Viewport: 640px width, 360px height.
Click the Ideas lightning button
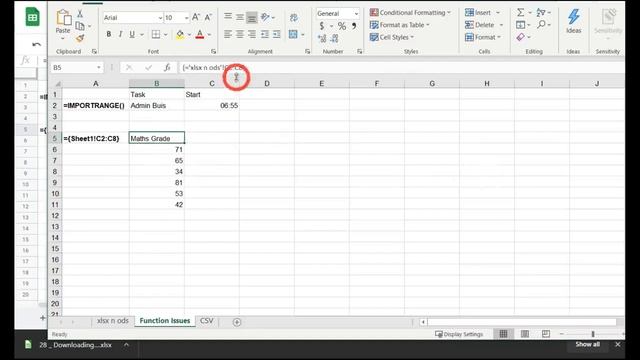coord(573,21)
